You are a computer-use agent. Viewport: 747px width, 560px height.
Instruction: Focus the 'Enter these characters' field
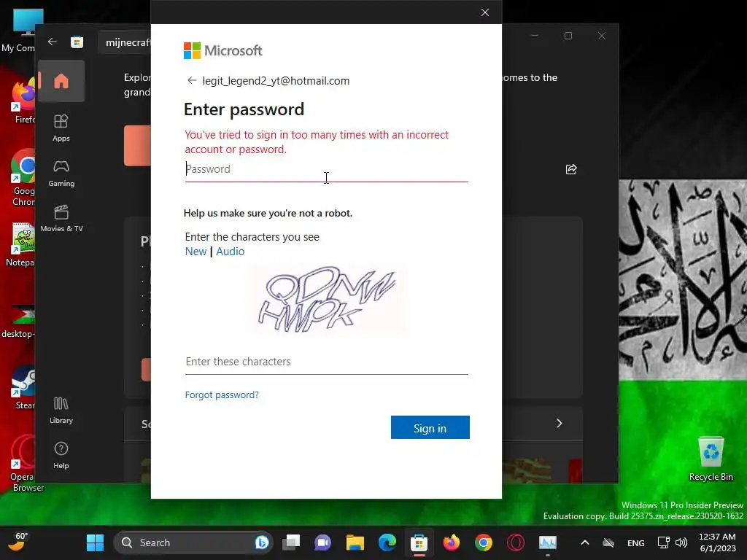tap(326, 362)
